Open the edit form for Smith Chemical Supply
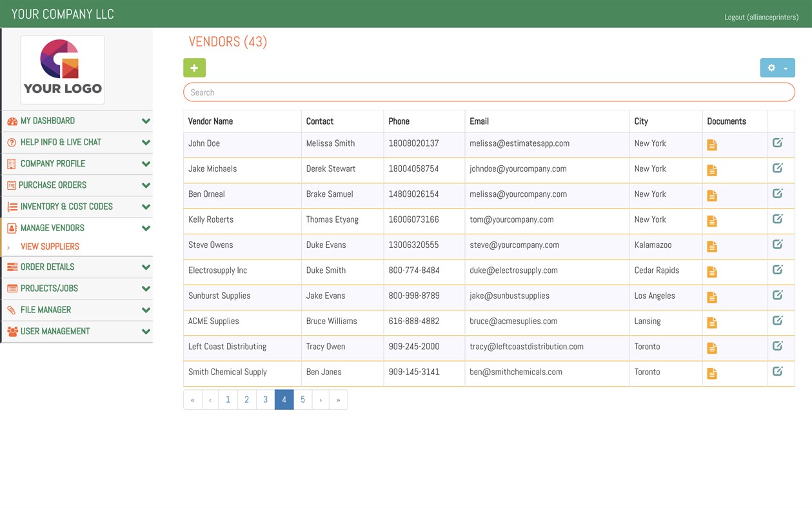The image size is (812, 508). point(778,372)
